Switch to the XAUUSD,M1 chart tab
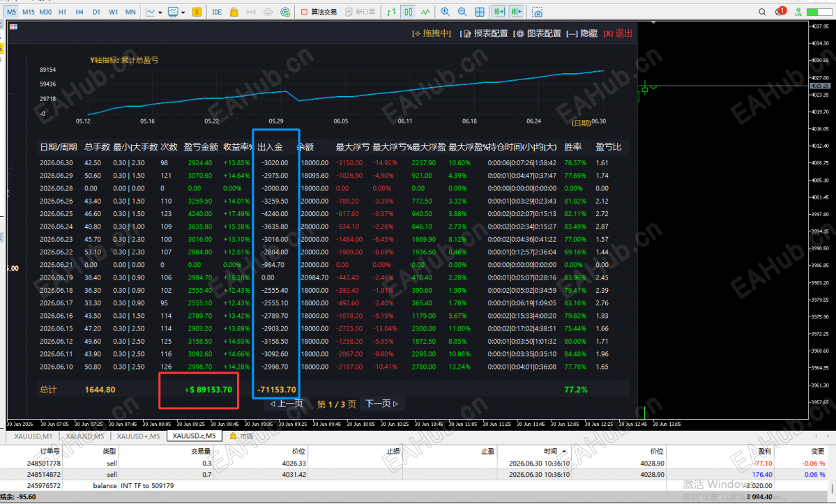836x504 pixels. coord(33,436)
